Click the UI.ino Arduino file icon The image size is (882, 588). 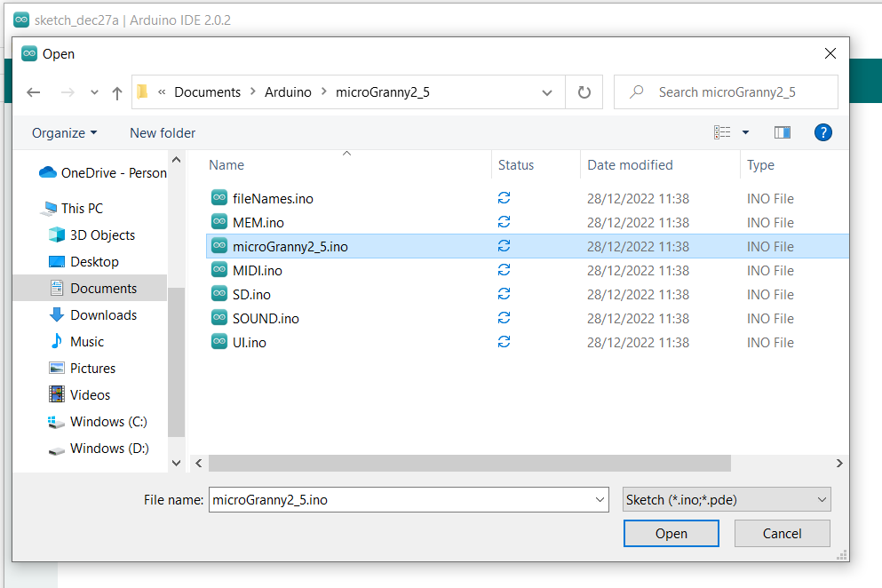(x=219, y=342)
